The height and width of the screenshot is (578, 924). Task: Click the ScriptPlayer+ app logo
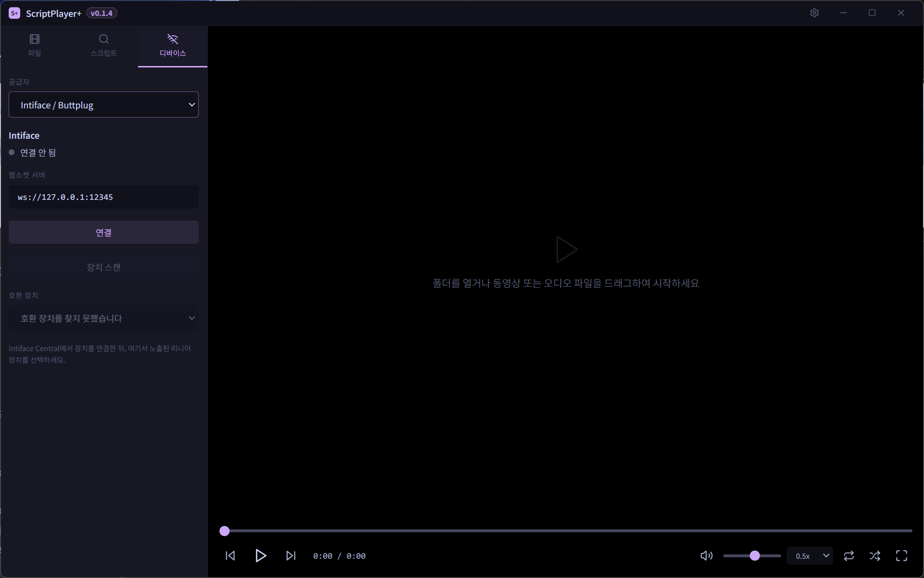click(14, 13)
